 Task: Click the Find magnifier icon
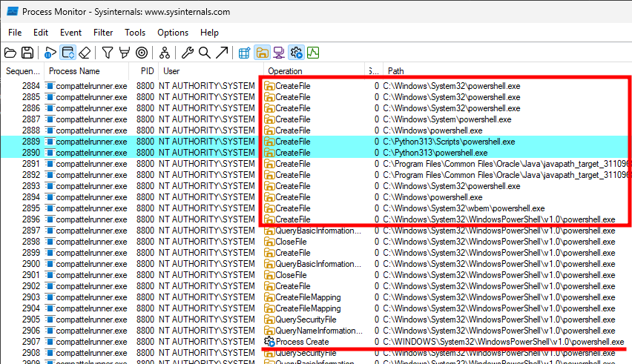click(x=204, y=53)
